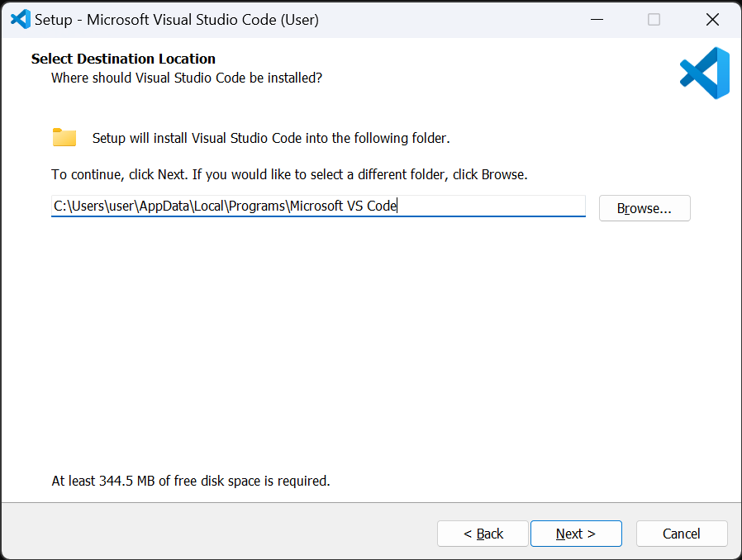Click the VS Code icon in title bar
The image size is (742, 560).
(x=21, y=19)
